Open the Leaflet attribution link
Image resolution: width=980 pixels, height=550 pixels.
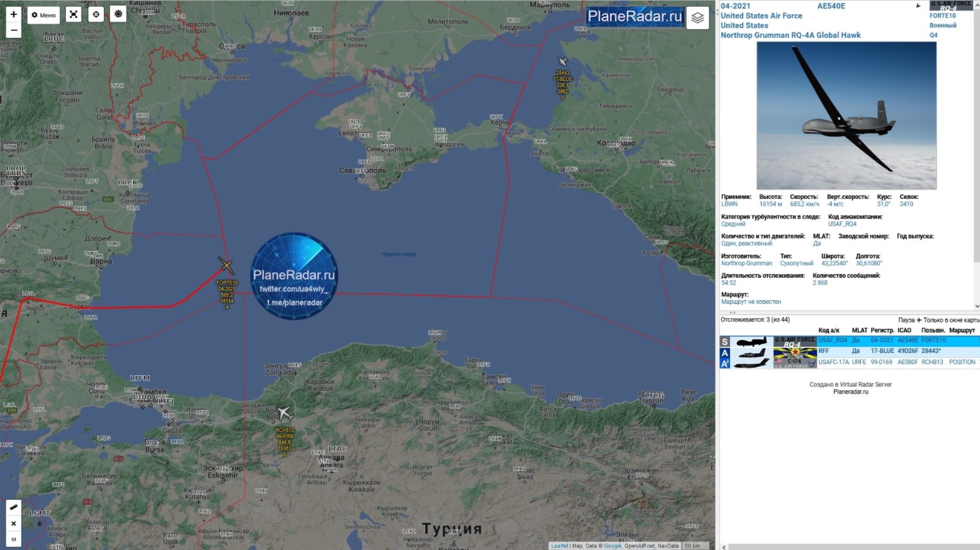(x=560, y=546)
